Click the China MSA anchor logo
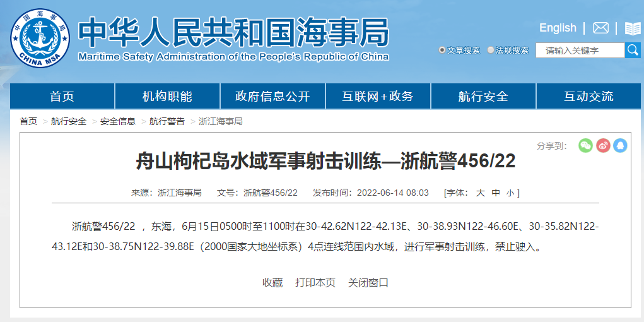Image resolution: width=644 pixels, height=322 pixels. click(x=40, y=38)
